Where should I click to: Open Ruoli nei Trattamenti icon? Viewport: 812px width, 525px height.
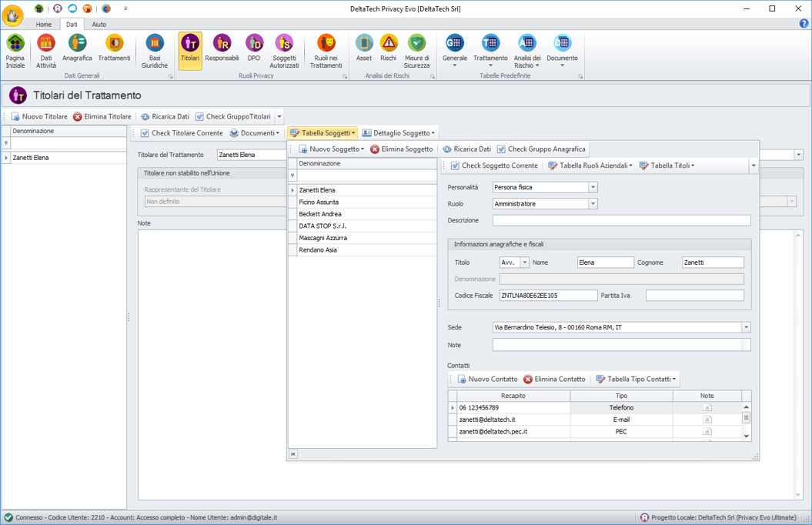[x=326, y=51]
